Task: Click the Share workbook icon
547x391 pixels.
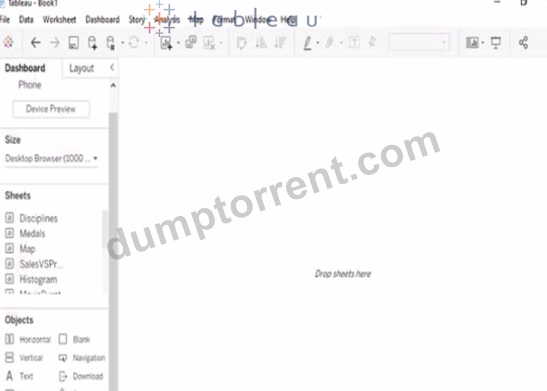Action: tap(523, 43)
